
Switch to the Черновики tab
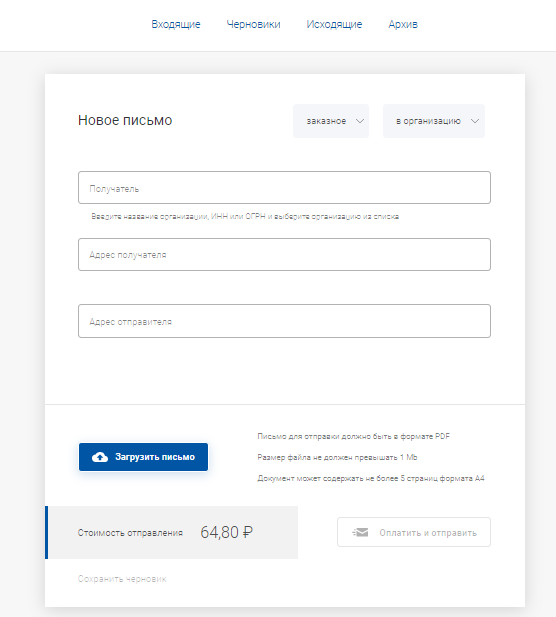tap(253, 24)
